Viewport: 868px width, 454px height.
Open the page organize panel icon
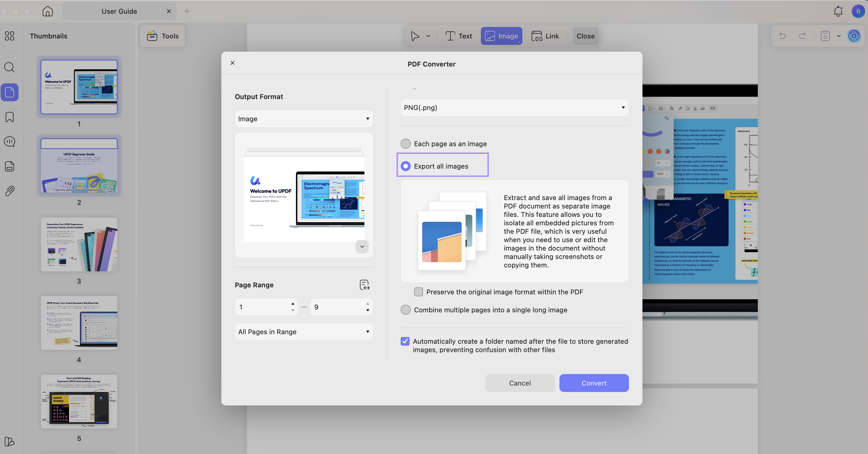click(9, 166)
